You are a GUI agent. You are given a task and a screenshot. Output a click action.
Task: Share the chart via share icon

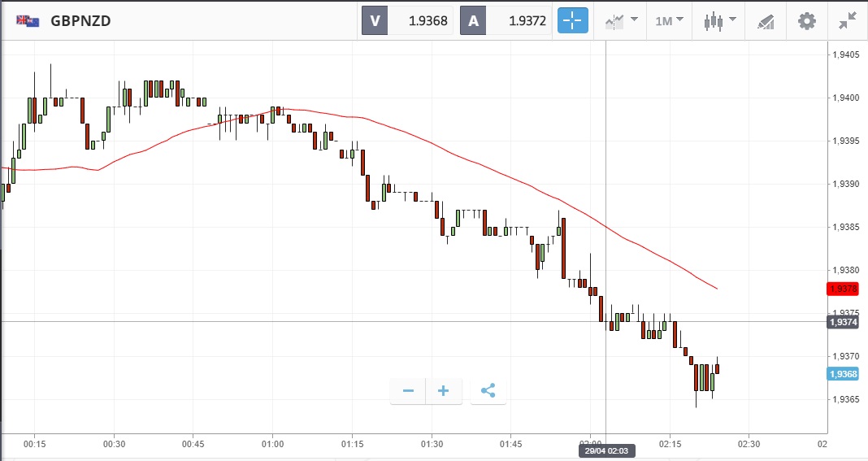pos(488,391)
